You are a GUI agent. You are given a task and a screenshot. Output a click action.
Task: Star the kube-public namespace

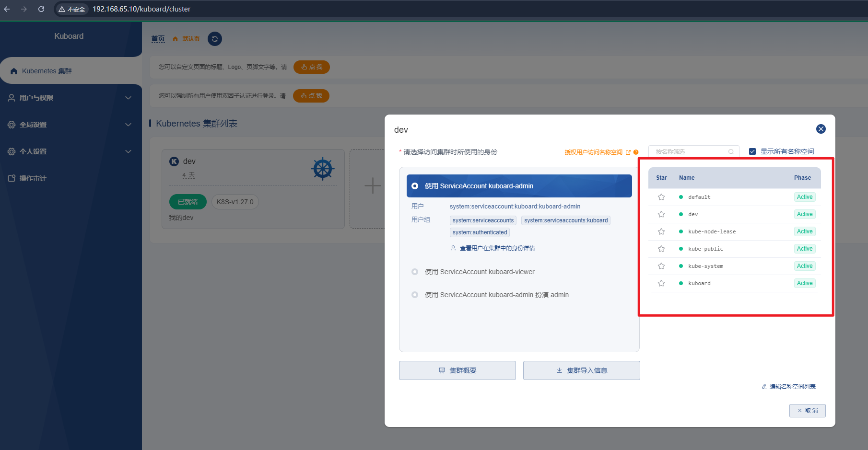tap(661, 249)
